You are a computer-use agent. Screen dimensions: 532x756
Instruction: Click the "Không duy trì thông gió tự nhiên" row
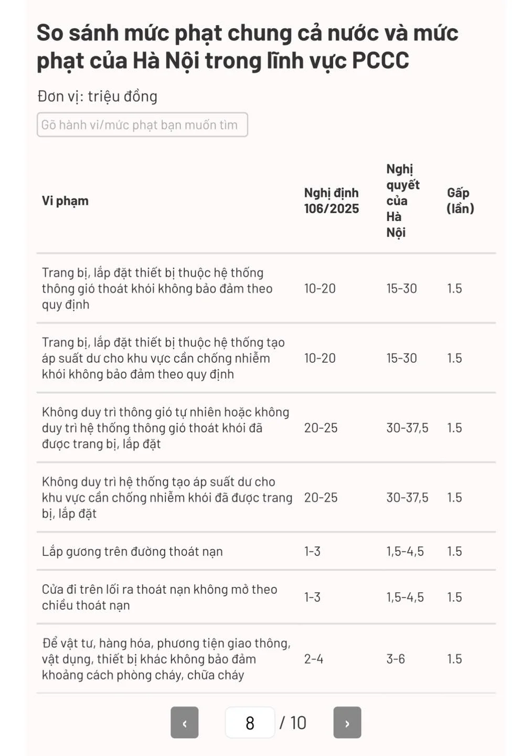point(165,428)
